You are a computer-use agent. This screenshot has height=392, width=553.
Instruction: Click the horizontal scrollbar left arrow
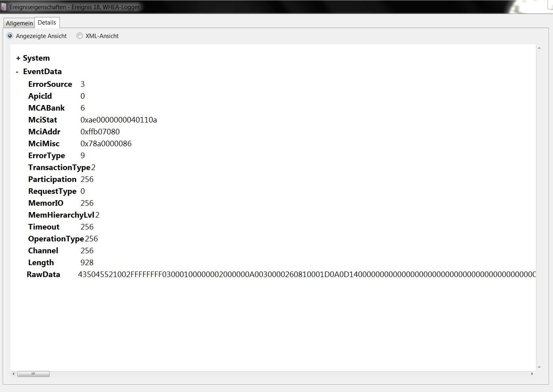13,374
